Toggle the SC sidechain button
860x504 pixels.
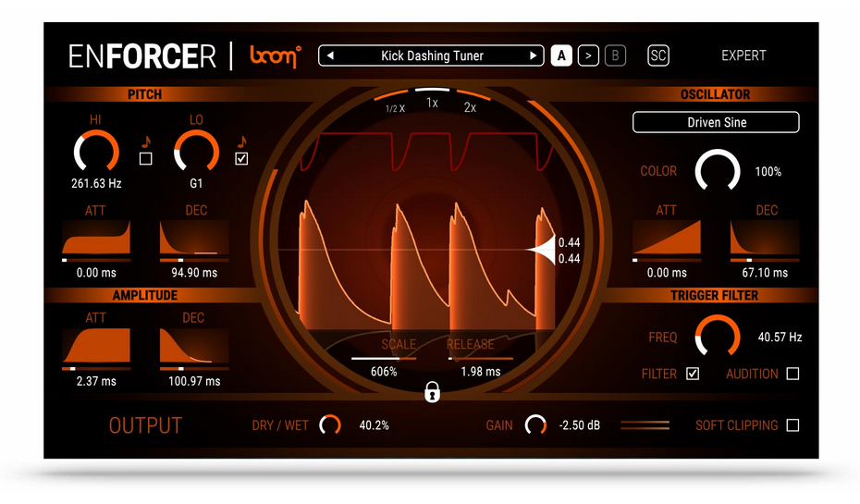tap(658, 55)
